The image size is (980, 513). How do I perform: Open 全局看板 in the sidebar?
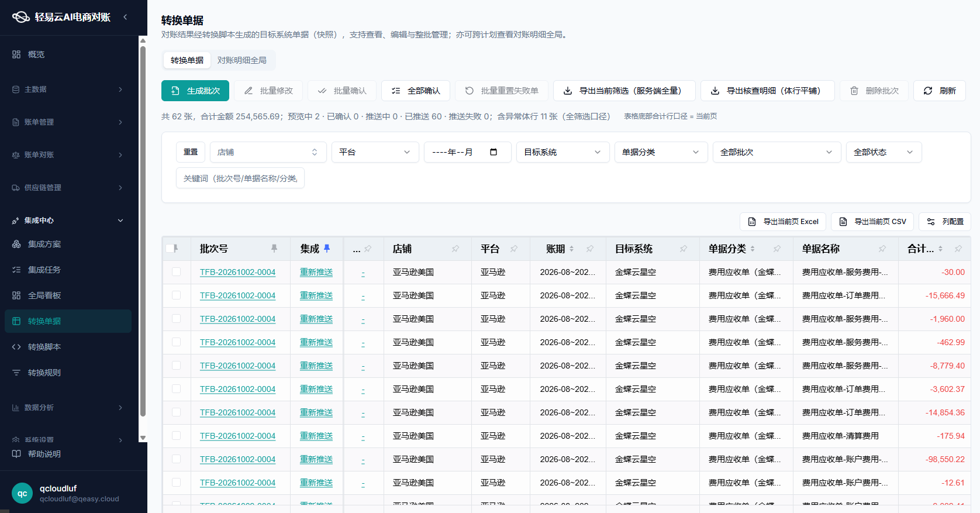pyautogui.click(x=69, y=295)
